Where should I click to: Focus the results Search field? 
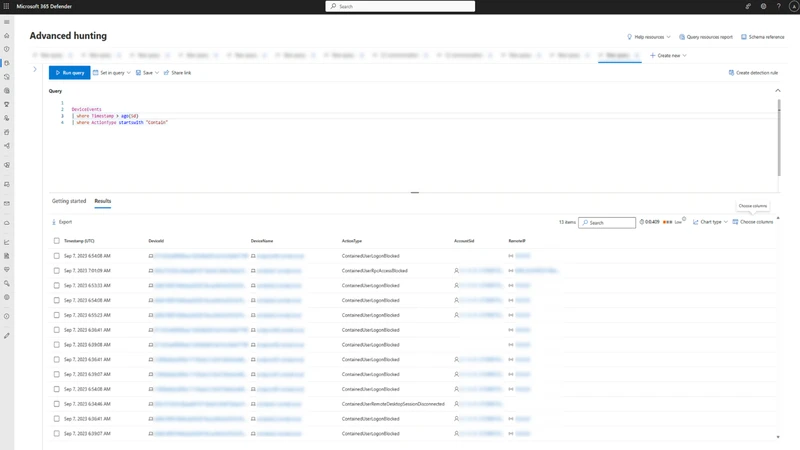[607, 222]
